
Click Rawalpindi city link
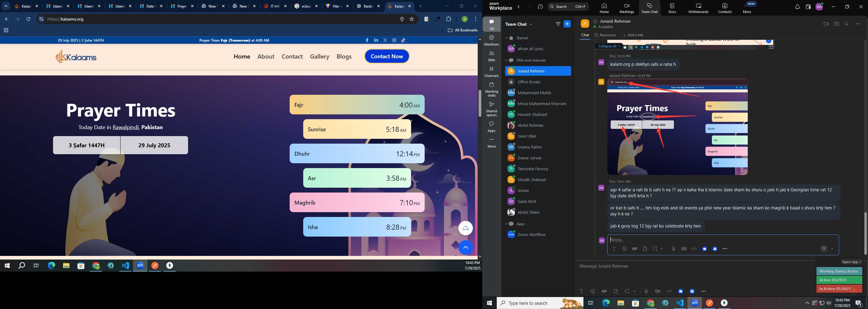point(125,128)
